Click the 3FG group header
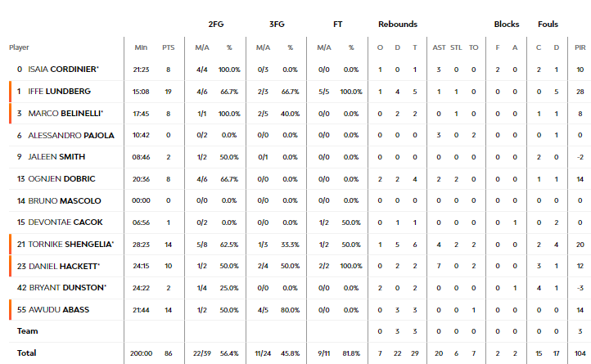591x364 pixels. pyautogui.click(x=277, y=24)
